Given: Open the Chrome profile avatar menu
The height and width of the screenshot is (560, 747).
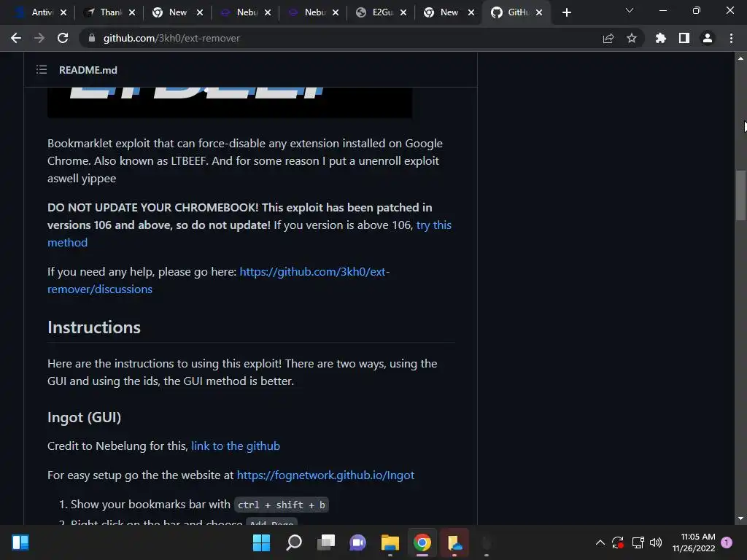Looking at the screenshot, I should [708, 38].
